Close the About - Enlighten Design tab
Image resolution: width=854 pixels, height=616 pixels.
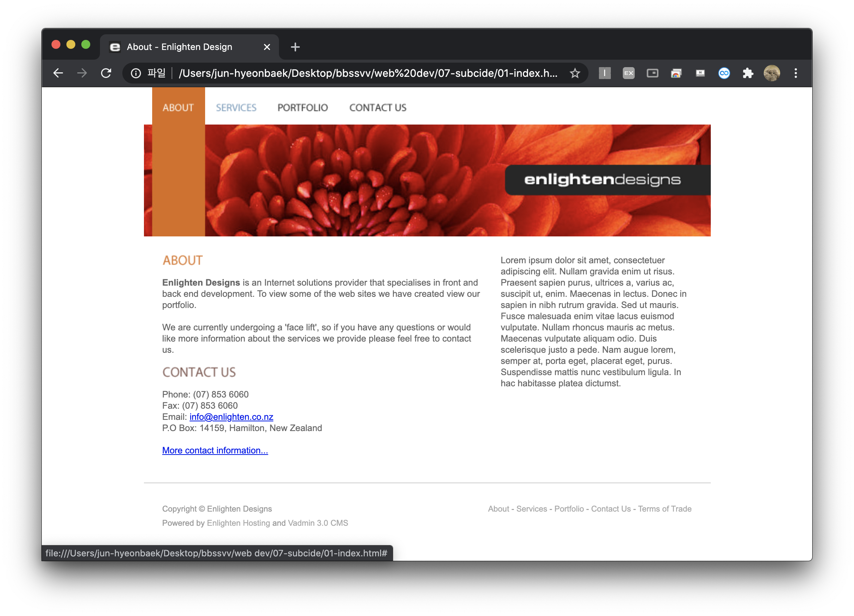coord(267,47)
